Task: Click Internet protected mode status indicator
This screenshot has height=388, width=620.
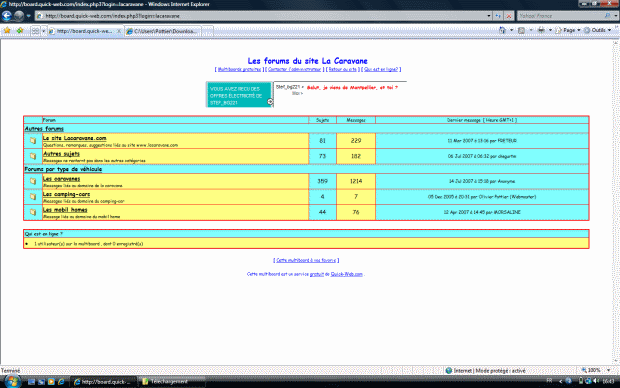Action: [x=486, y=371]
